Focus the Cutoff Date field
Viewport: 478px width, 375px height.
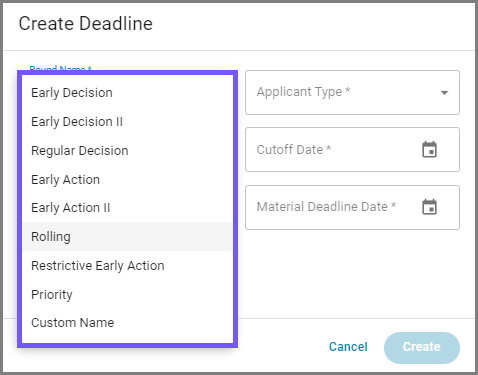coord(352,149)
